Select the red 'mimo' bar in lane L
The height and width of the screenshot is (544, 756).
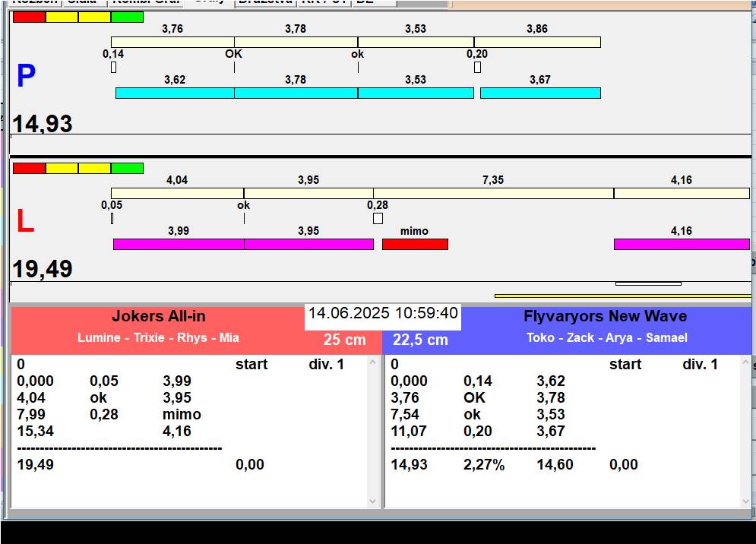[415, 244]
